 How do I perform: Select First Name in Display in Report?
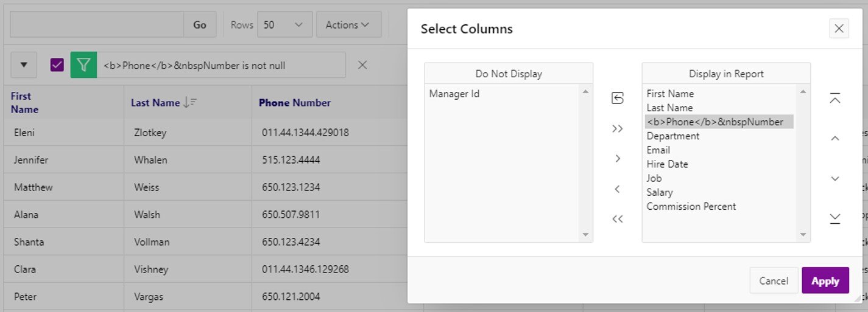coord(670,94)
